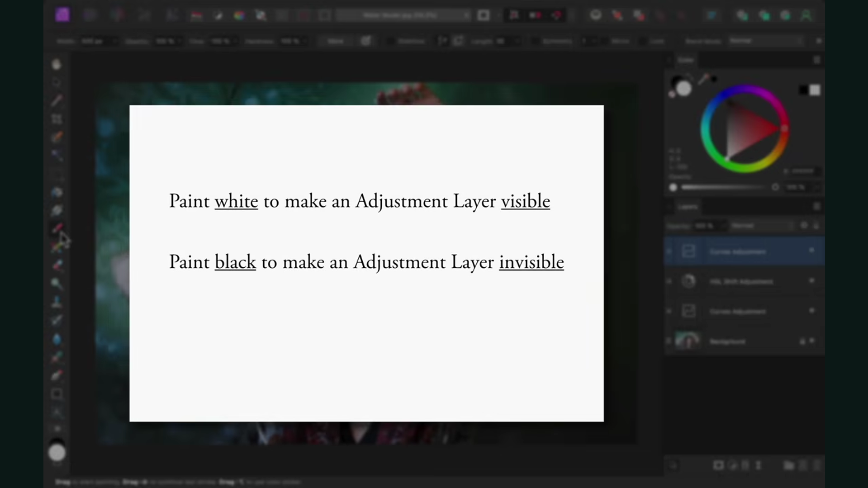Select the Flood Fill tool
Screen dimensions: 868x488
(57, 193)
